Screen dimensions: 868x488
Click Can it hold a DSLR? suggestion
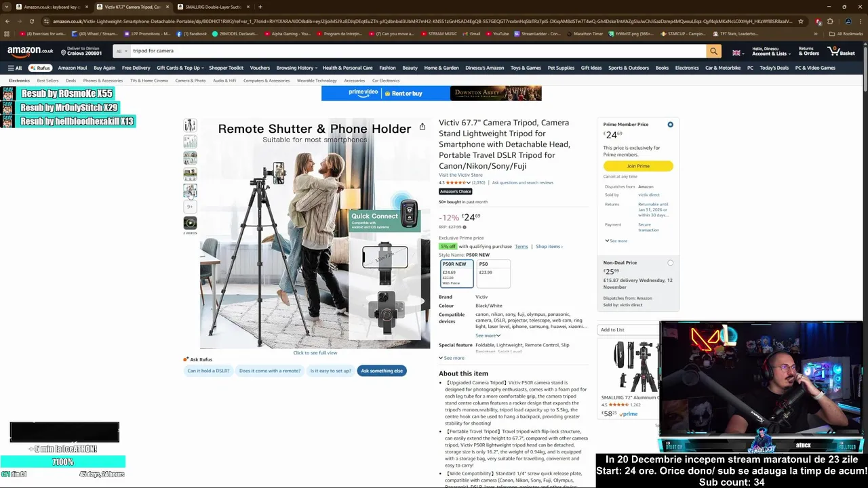208,371
